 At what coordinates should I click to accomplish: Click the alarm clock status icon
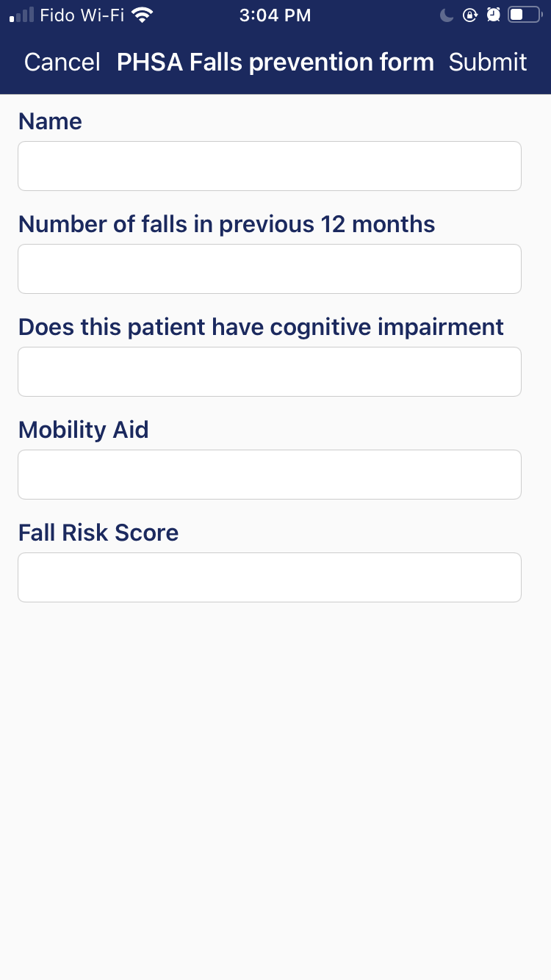pyautogui.click(x=494, y=15)
